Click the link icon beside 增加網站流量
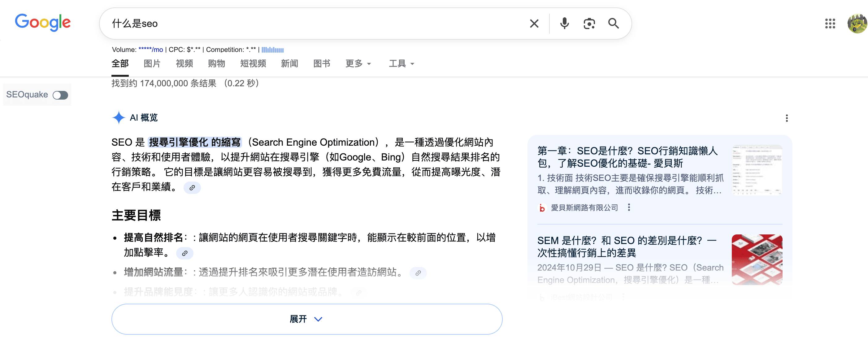 (x=418, y=273)
